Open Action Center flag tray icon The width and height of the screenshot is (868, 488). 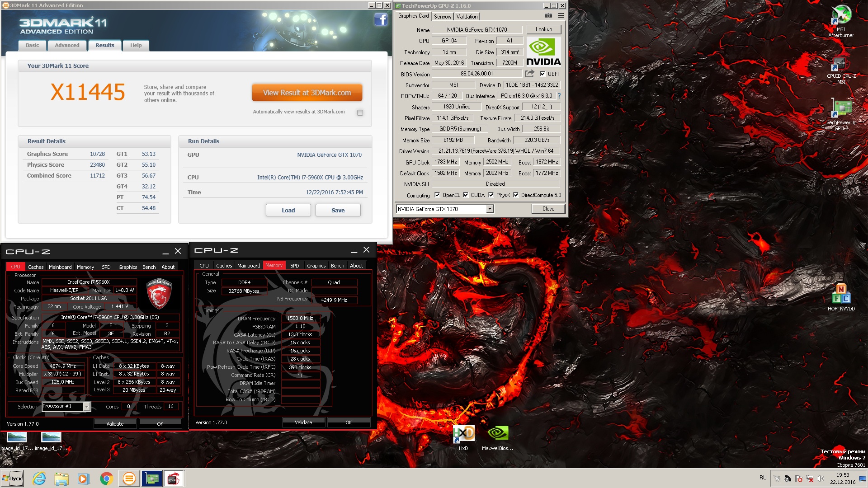click(799, 479)
